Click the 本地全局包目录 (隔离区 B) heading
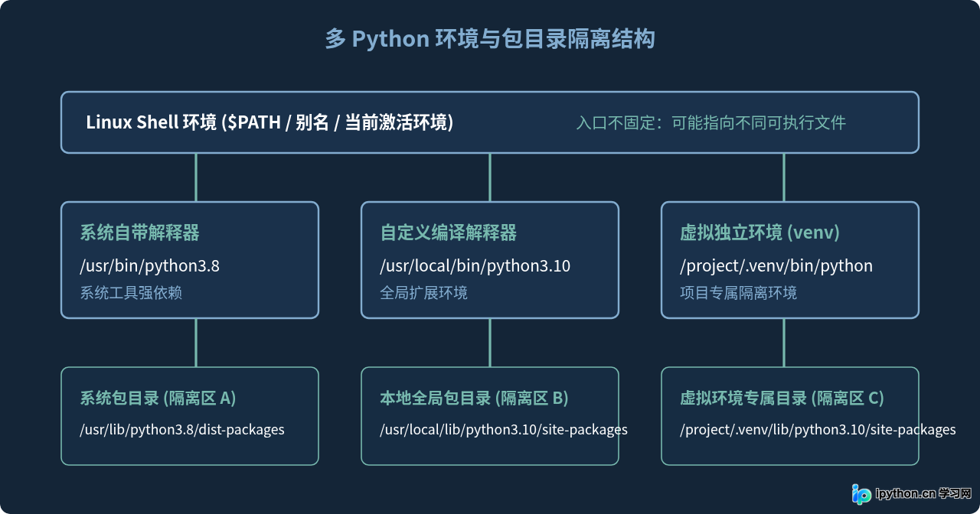This screenshot has width=980, height=514. [475, 398]
